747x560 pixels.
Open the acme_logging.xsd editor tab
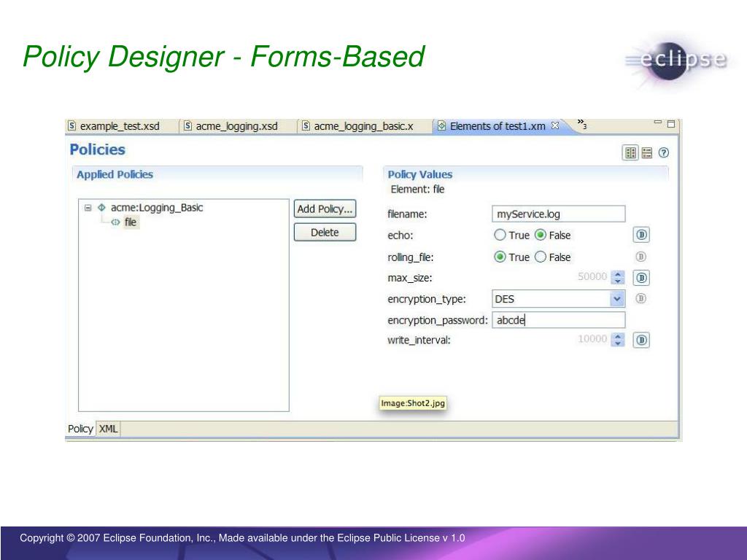[x=232, y=126]
